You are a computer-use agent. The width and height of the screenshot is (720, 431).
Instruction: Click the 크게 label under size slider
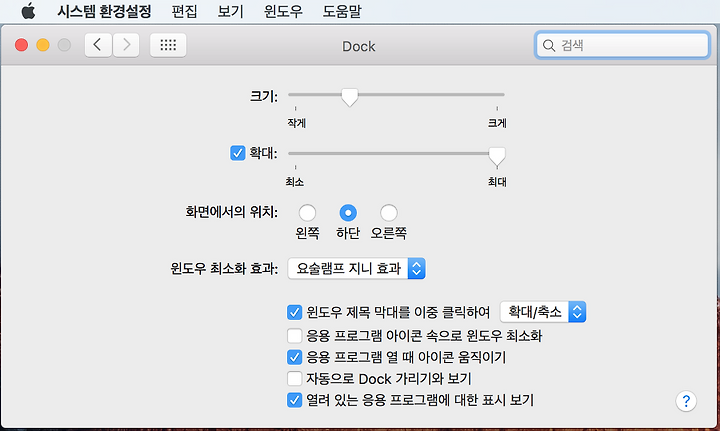[x=497, y=123]
